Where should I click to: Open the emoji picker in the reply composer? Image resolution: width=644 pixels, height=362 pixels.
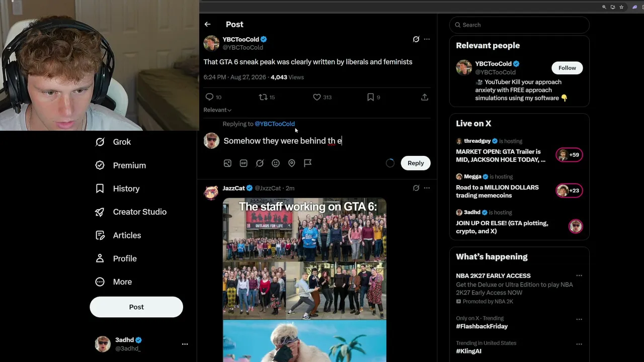coord(276,163)
